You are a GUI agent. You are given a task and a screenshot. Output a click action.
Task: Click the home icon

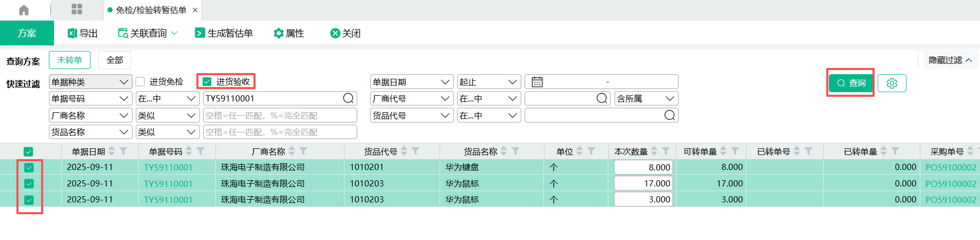tap(24, 10)
